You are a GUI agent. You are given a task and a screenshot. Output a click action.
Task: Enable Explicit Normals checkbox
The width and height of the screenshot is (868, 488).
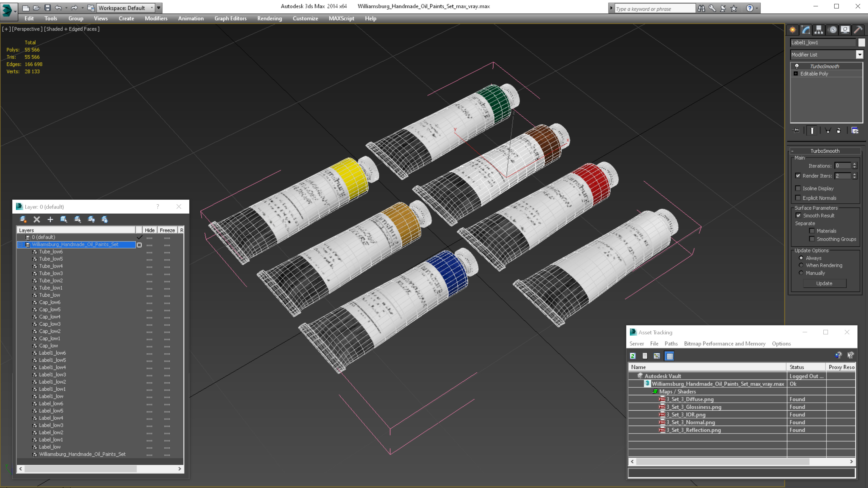(x=798, y=198)
